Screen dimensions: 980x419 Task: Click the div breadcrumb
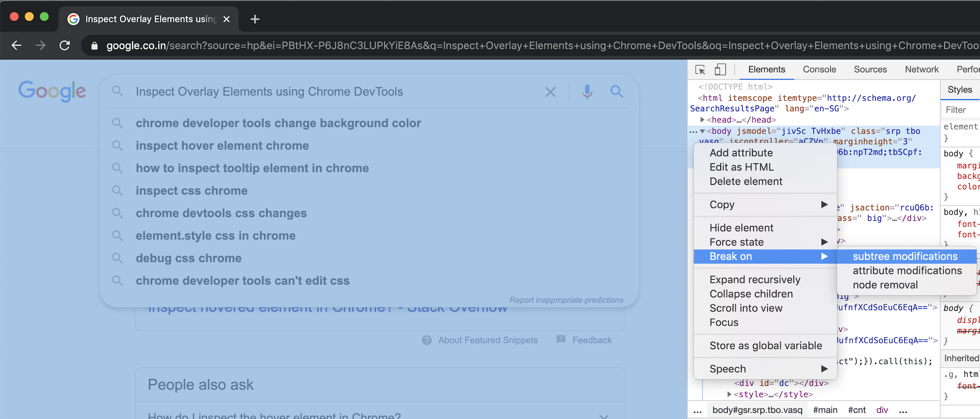882,410
